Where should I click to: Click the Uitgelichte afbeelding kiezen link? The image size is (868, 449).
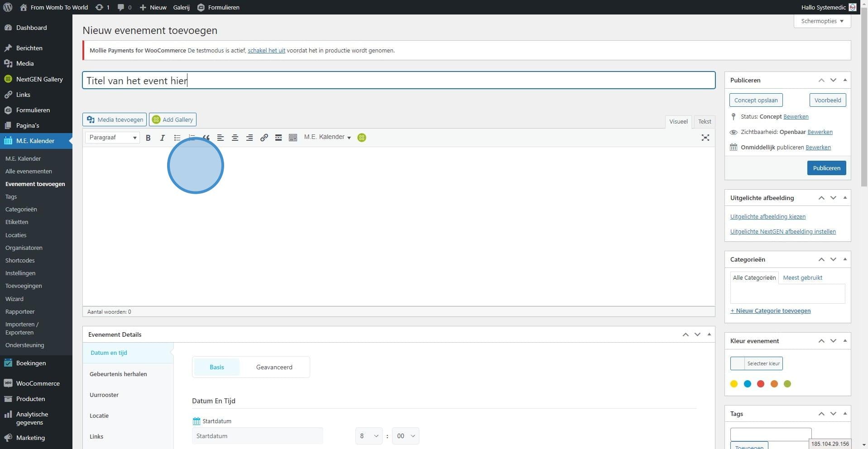[x=768, y=217]
